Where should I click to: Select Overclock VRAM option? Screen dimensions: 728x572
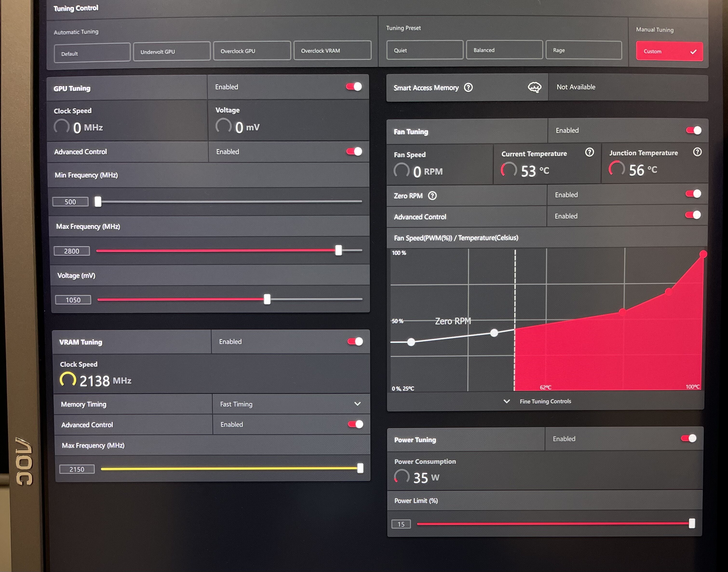coord(333,50)
